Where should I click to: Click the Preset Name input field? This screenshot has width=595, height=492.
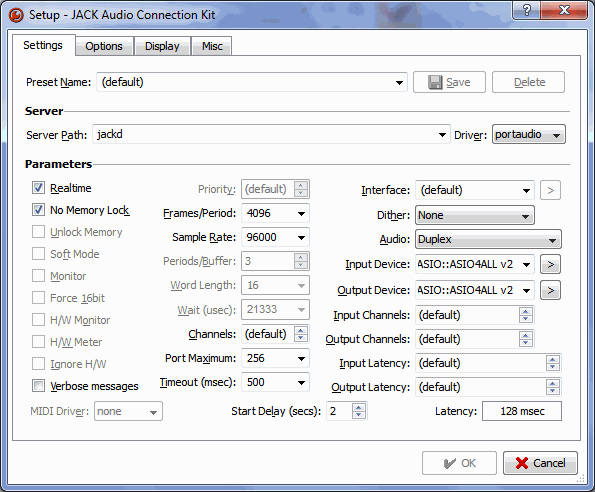point(252,82)
